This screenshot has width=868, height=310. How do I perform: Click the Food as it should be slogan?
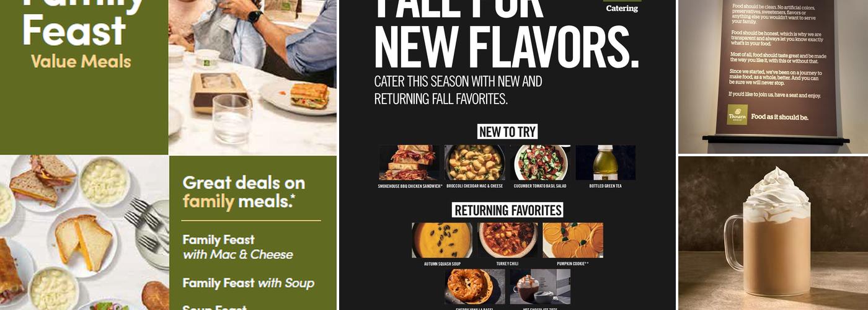pyautogui.click(x=779, y=117)
